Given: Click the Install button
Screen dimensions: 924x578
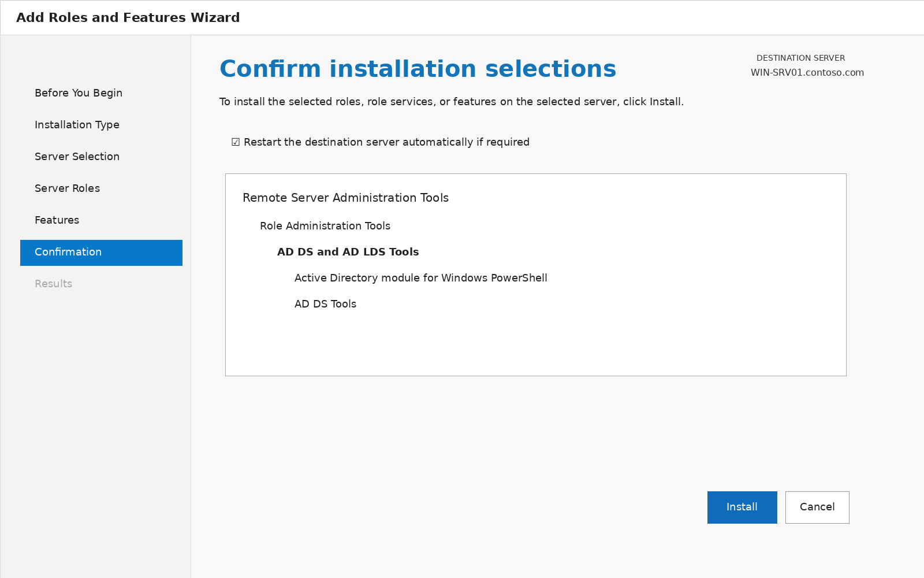Looking at the screenshot, I should pyautogui.click(x=742, y=507).
